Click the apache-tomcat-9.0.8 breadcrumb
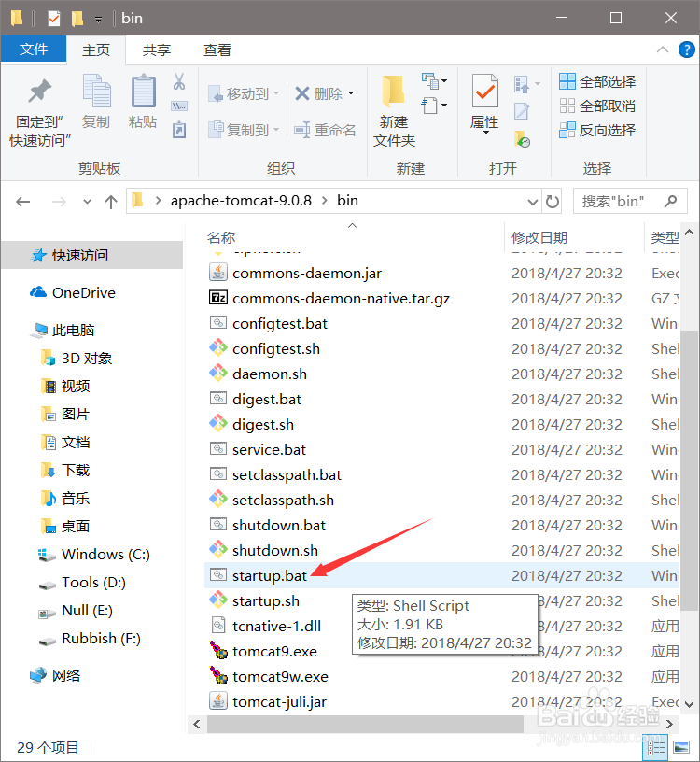 (x=241, y=201)
